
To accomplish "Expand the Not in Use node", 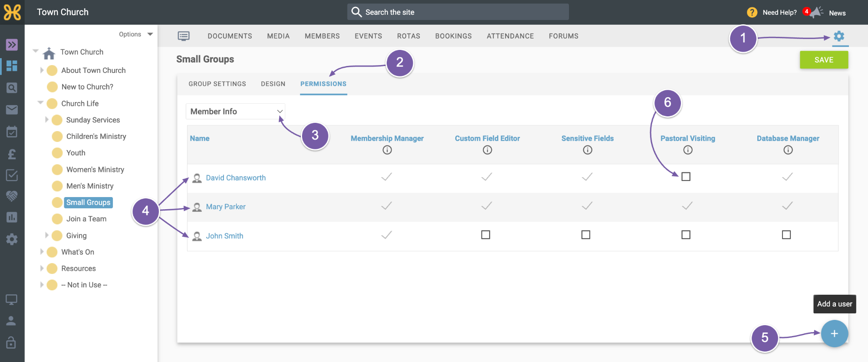I will coord(42,285).
